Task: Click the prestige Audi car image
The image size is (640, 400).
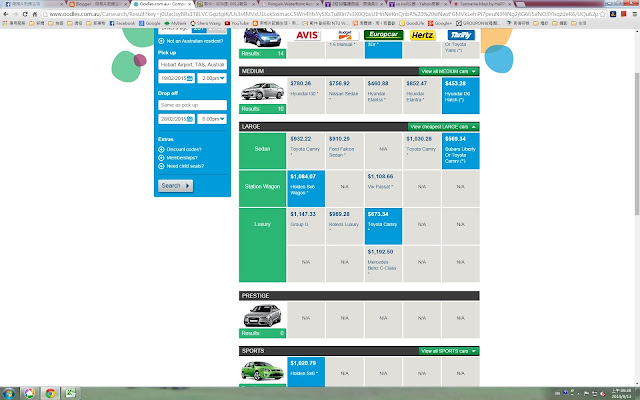Action: pyautogui.click(x=262, y=315)
